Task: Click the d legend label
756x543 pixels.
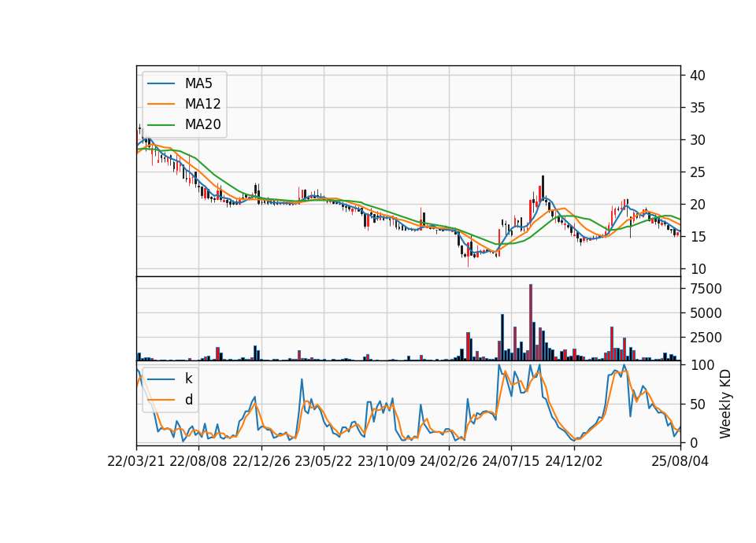Action: [189, 400]
